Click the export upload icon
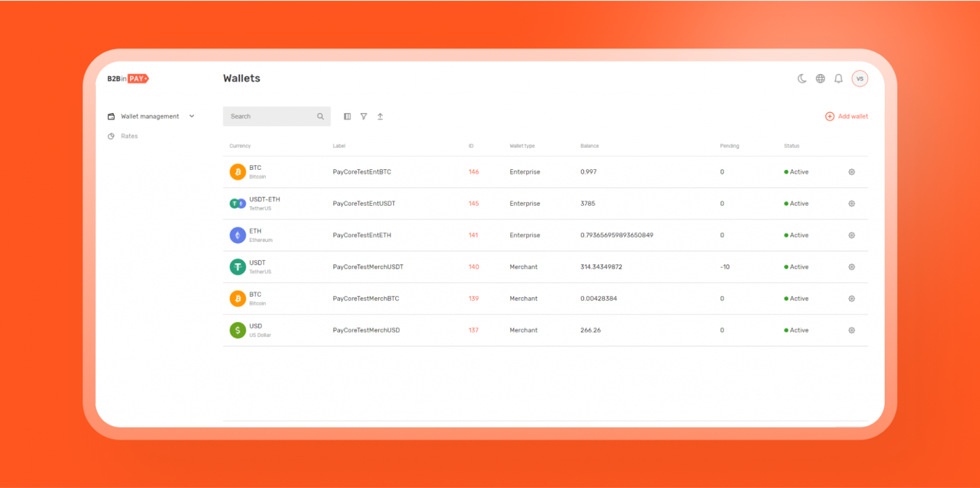Screen dimensions: 980x488 [380, 116]
